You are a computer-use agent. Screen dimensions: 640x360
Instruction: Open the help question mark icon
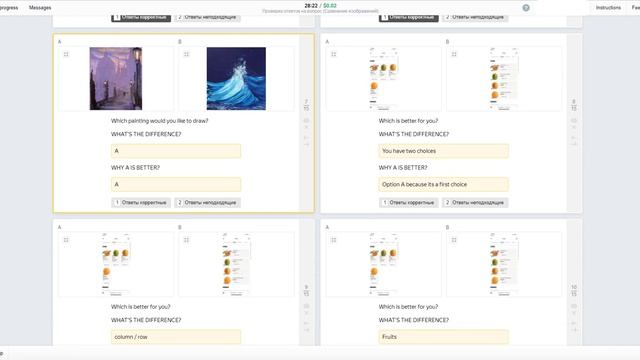(526, 8)
